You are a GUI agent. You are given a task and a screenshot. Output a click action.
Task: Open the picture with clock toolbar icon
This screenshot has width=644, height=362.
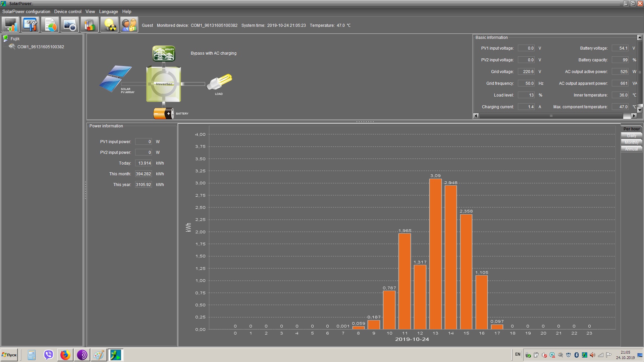pos(70,25)
